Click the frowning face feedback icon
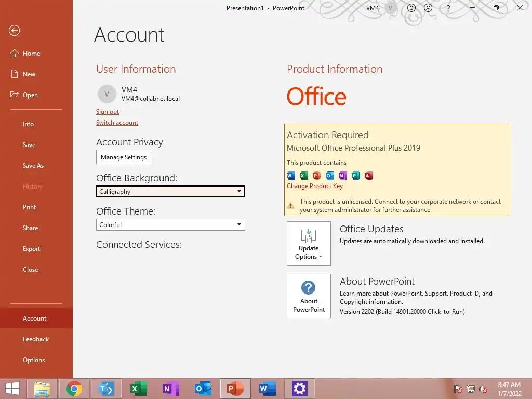Image resolution: width=532 pixels, height=399 pixels. tap(428, 8)
